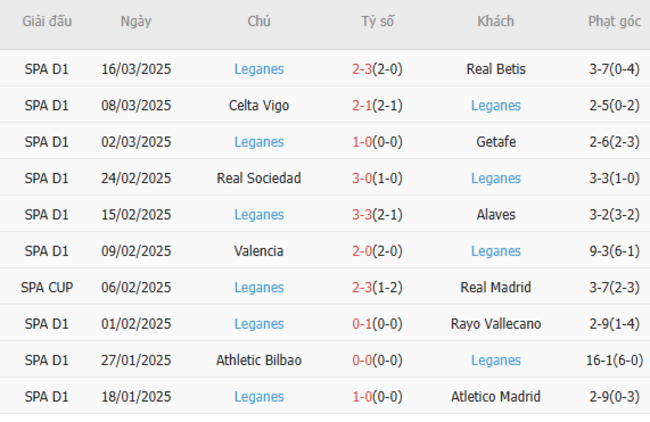Screen dimensions: 650x422
Task: Select the 'Giải đấu' column header
Action: click(x=47, y=21)
